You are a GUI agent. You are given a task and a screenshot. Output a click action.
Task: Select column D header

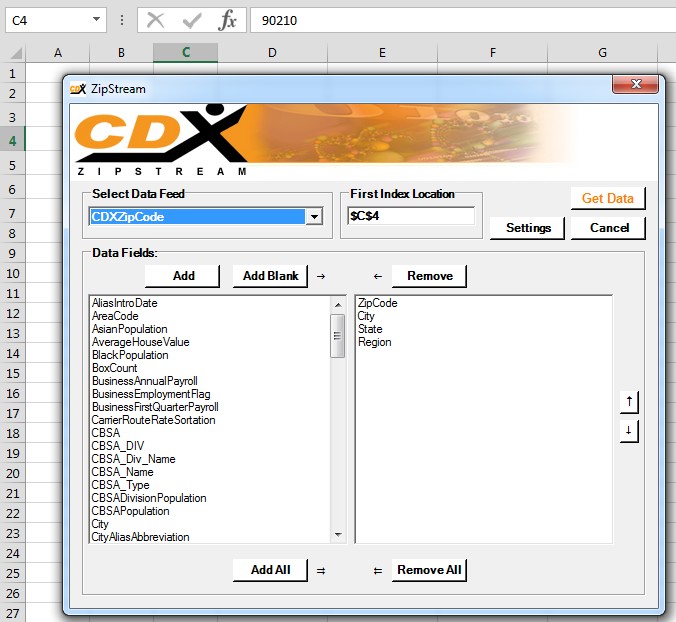point(272,53)
